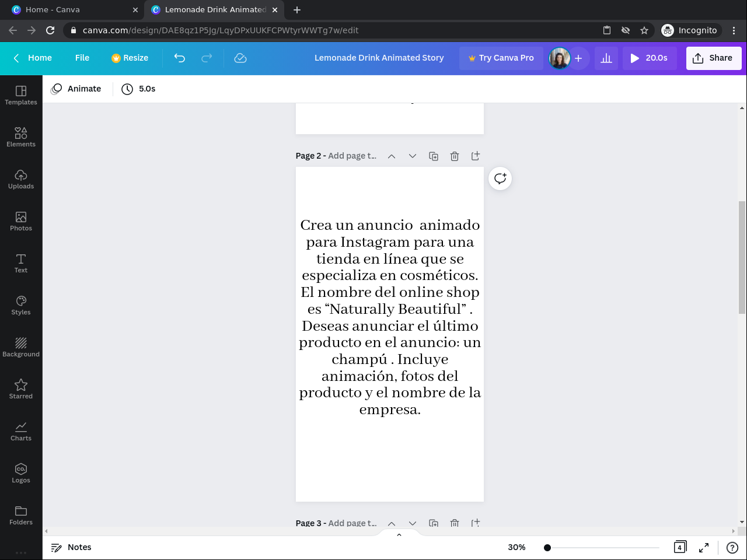Edit Page 3 title field
This screenshot has width=747, height=560.
click(352, 523)
